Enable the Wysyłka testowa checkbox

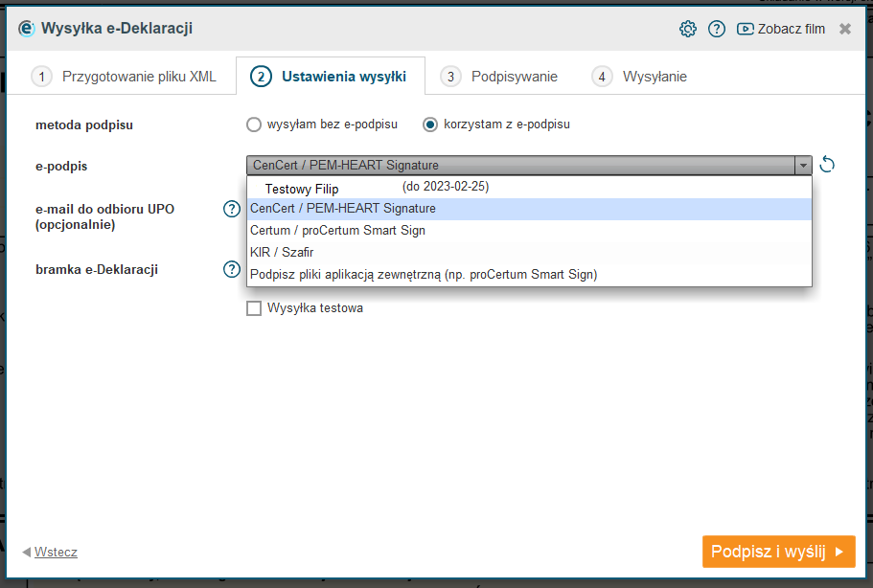click(254, 308)
